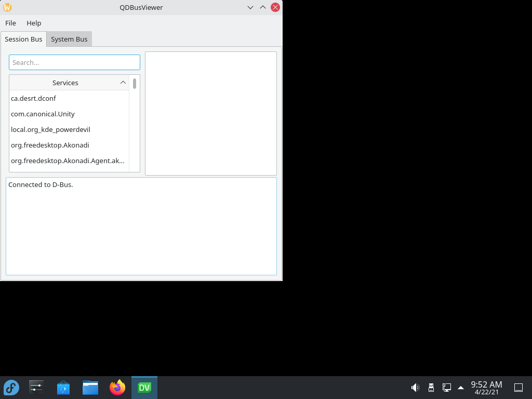The image size is (532, 399).
Task: Expand the hidden system tray icons
Action: pos(461,388)
